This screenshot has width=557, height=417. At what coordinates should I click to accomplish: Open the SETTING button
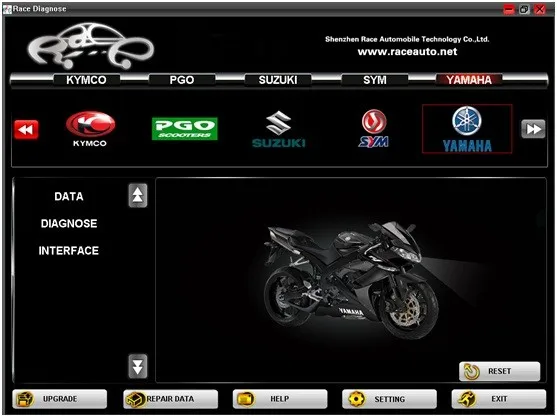tap(389, 399)
